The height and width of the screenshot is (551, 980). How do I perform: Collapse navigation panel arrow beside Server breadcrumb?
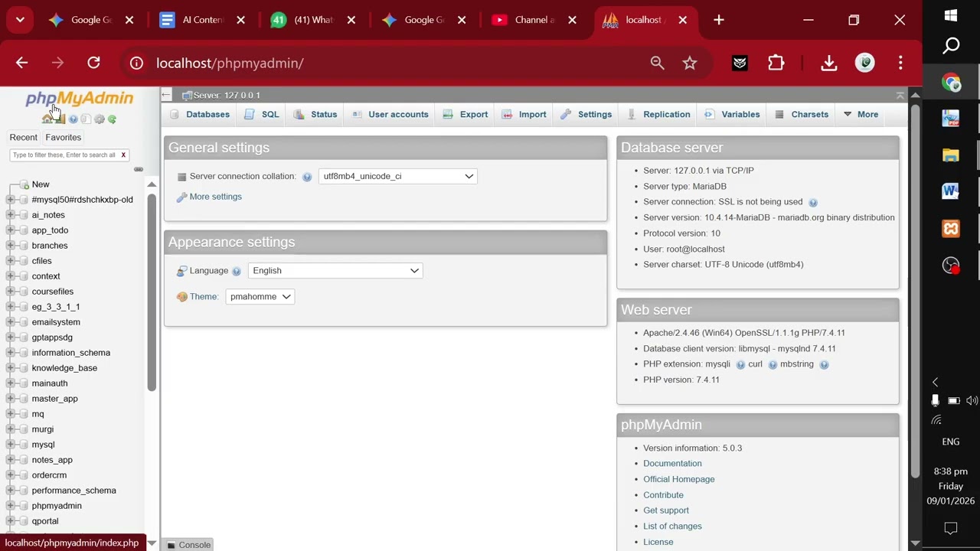[166, 95]
